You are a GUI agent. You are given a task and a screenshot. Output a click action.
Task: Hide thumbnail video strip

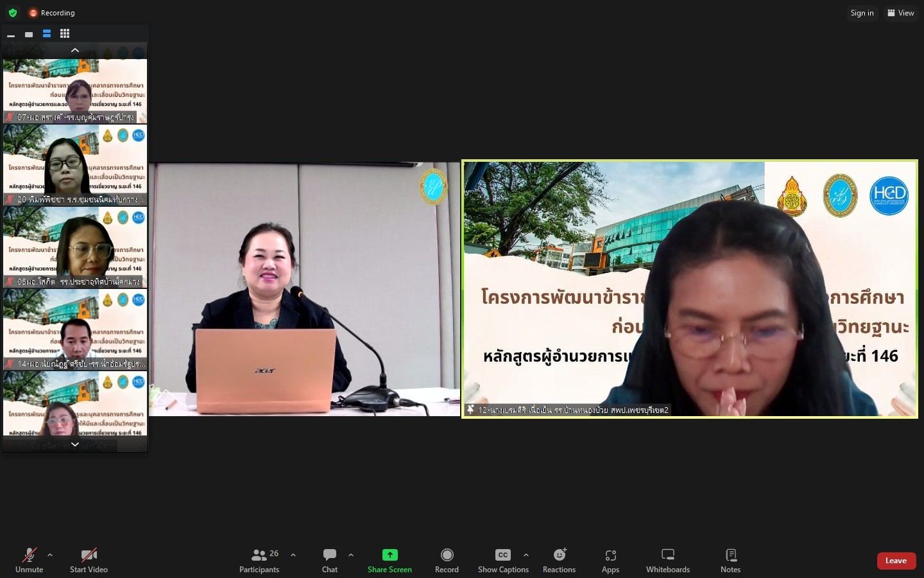point(11,34)
